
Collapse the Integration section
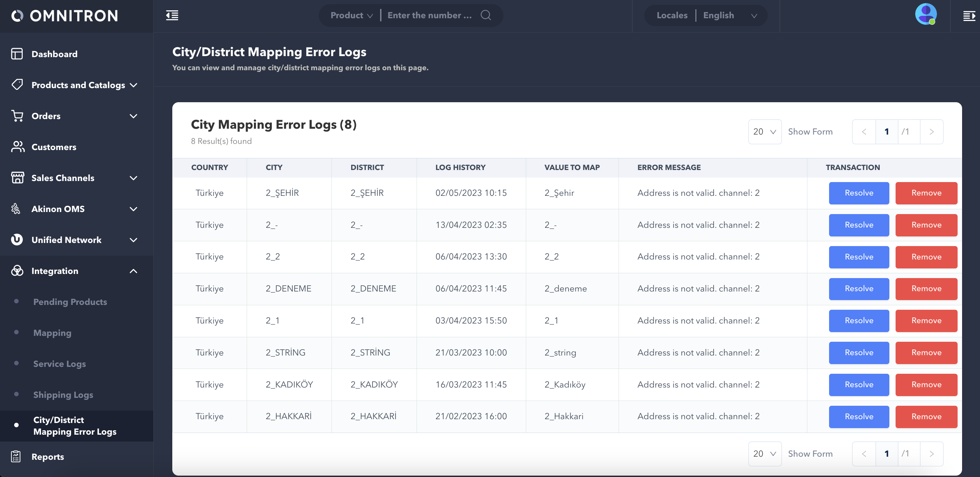134,271
